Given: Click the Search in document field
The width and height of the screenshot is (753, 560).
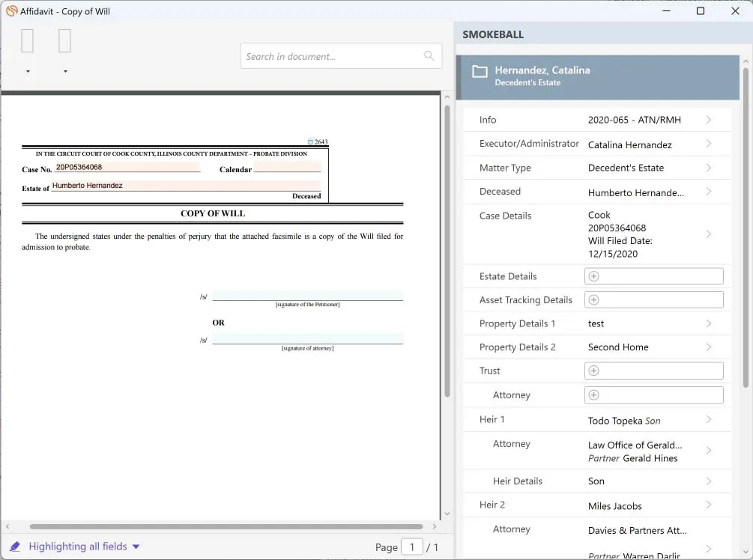Looking at the screenshot, I should 340,55.
